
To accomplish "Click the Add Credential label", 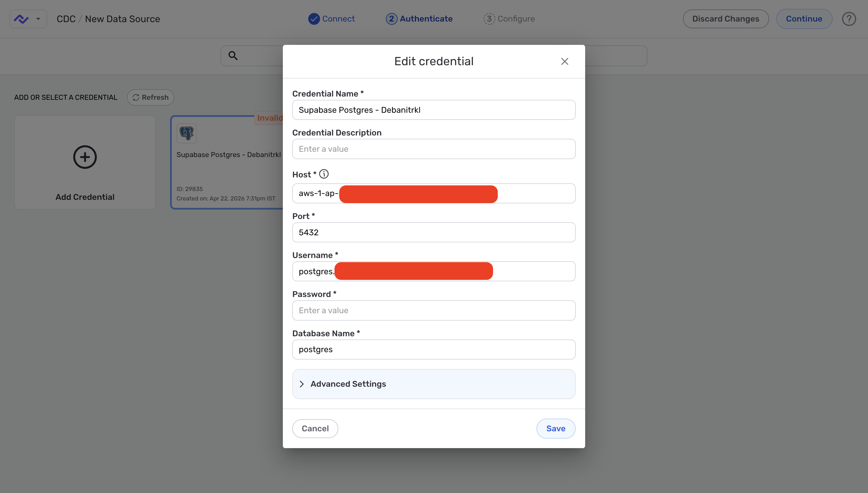I will pos(85,197).
